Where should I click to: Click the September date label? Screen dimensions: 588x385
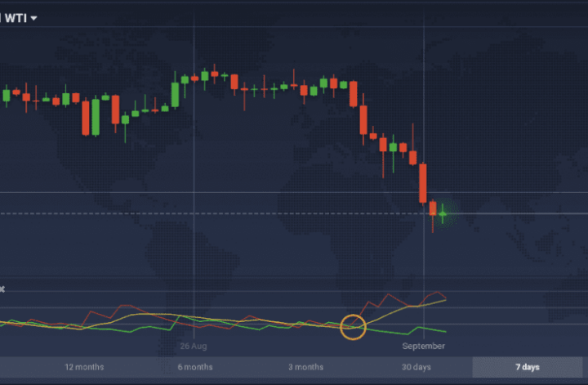click(x=423, y=346)
